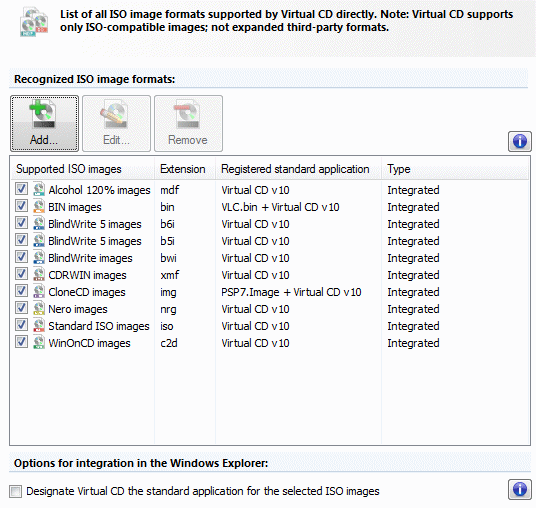
Task: Sort by Extension column header
Action: point(185,169)
